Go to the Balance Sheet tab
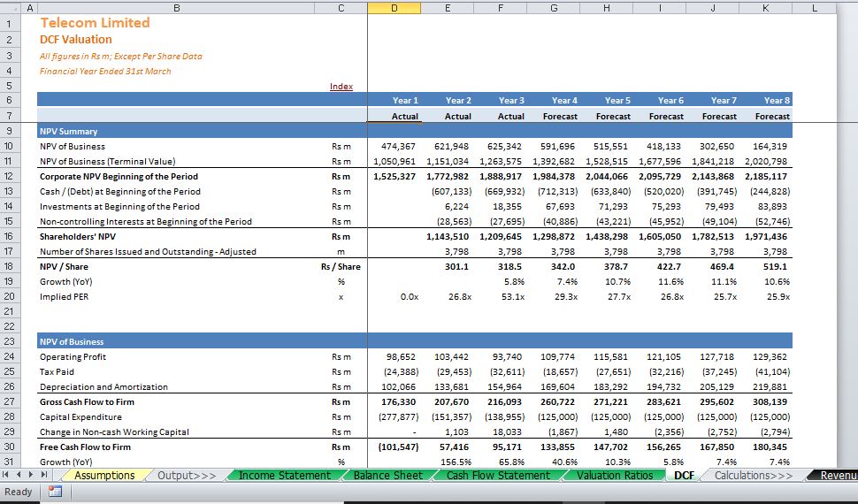The width and height of the screenshot is (858, 504). coord(388,475)
